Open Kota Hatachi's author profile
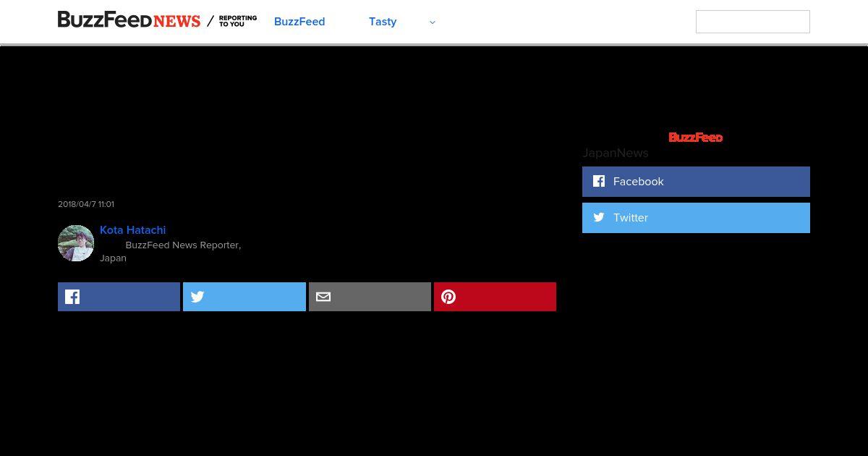Screen dimensions: 868x456 point(133,230)
